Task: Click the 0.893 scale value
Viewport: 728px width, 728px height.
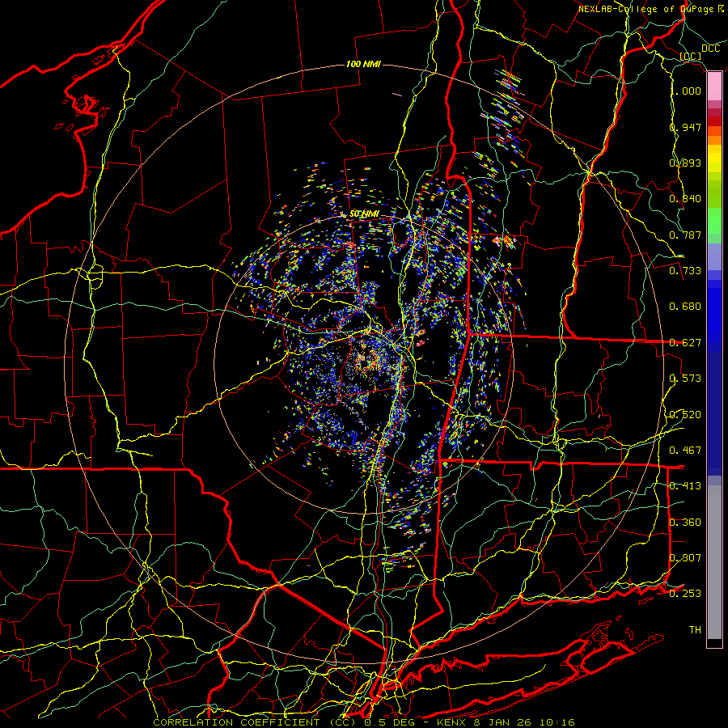Action: [685, 163]
